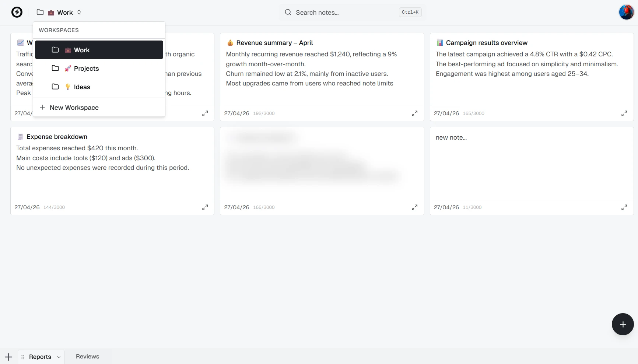Click the date on Revenue summary note
This screenshot has height=364, width=638.
pos(236,113)
